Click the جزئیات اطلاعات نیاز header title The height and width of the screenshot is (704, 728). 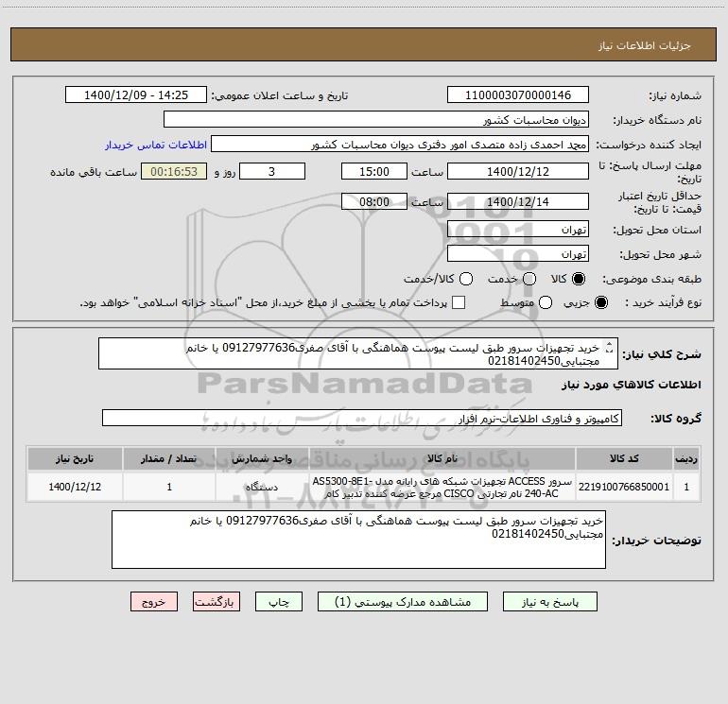click(645, 45)
